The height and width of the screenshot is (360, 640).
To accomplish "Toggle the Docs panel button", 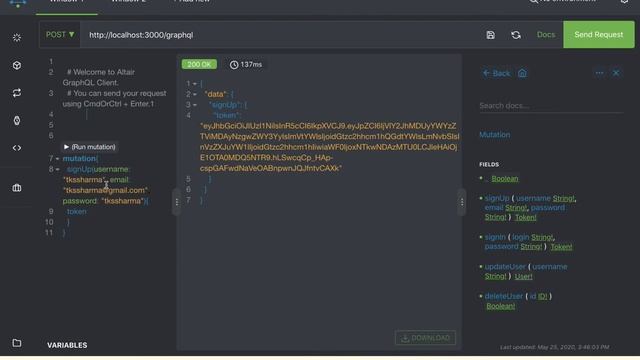I will pos(546,35).
